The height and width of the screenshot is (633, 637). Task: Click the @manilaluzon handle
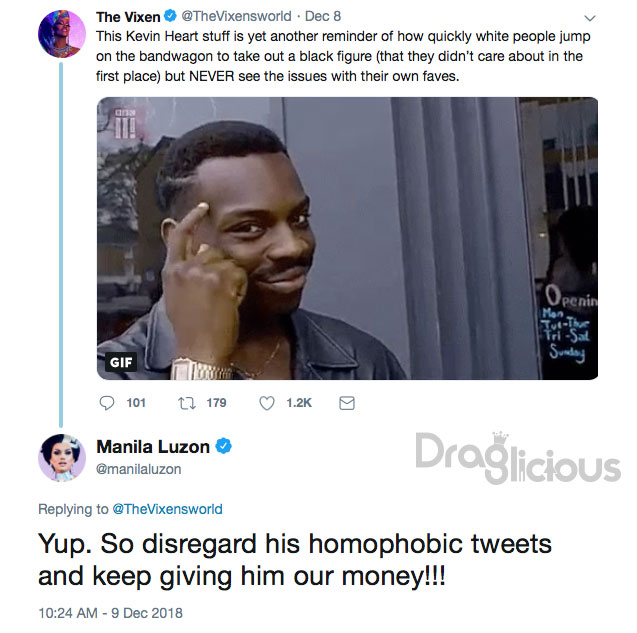tap(139, 469)
